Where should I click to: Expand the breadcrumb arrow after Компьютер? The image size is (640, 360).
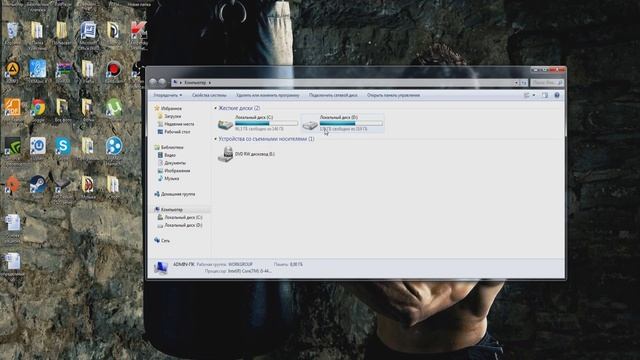(x=210, y=82)
